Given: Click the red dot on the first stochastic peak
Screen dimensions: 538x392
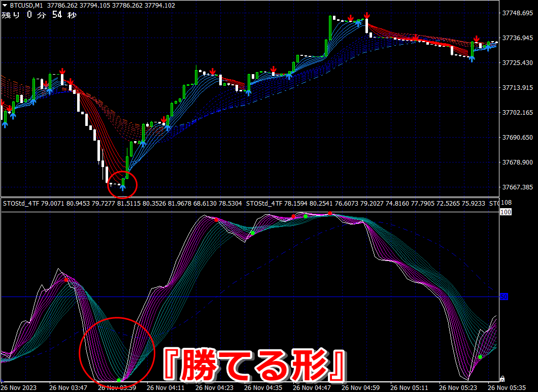Looking at the screenshot, I should tap(66, 280).
